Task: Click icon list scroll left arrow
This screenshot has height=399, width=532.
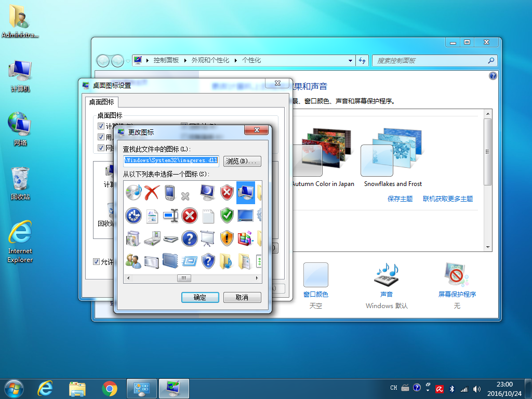Action: (128, 278)
